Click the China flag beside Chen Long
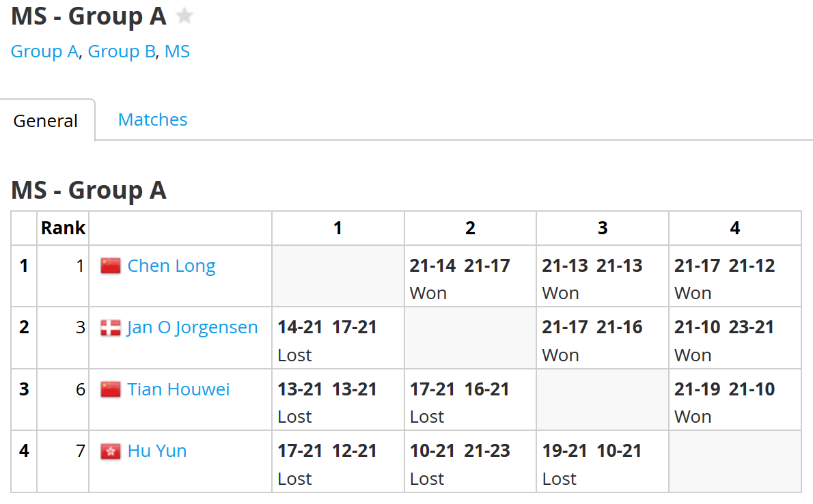This screenshot has height=504, width=813. 111,266
